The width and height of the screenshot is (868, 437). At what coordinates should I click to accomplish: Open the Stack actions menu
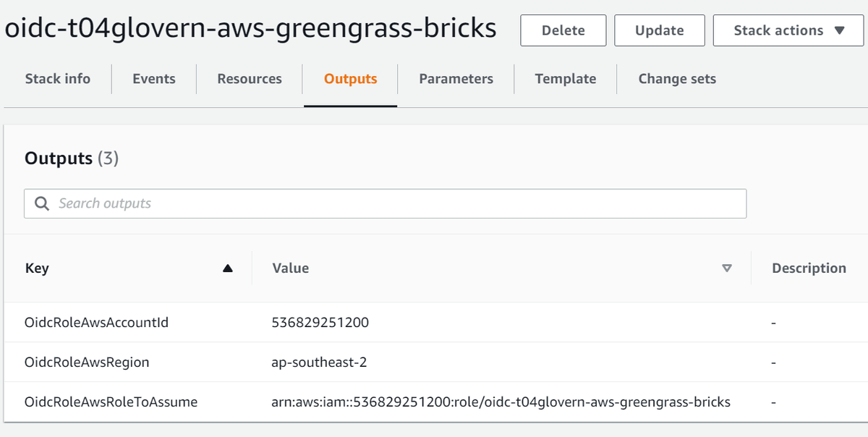[788, 30]
